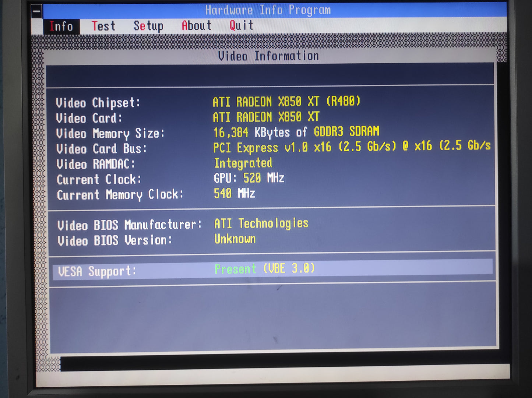Screen dimensions: 532x398
Task: Select the Video RAMDAC label
Action: point(96,164)
